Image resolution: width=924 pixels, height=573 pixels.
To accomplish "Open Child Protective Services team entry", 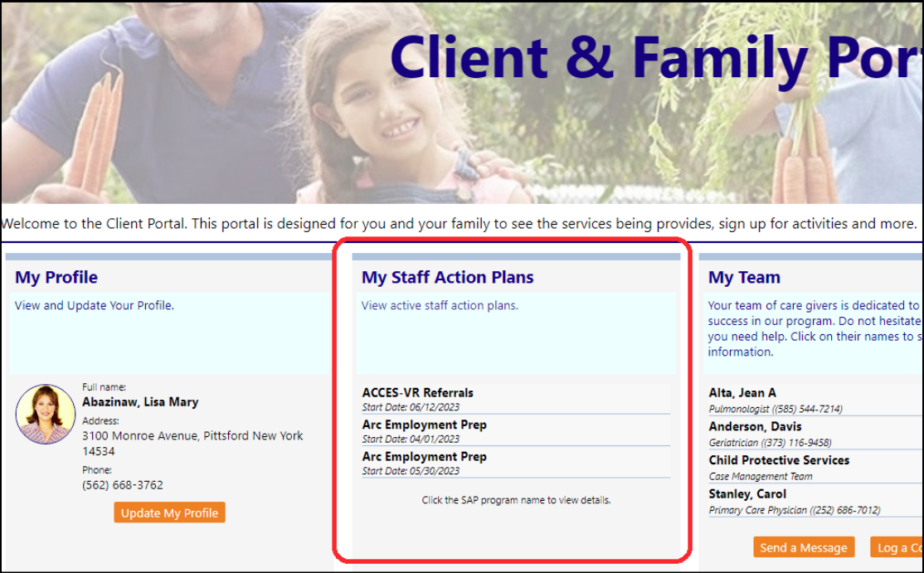I will [779, 460].
